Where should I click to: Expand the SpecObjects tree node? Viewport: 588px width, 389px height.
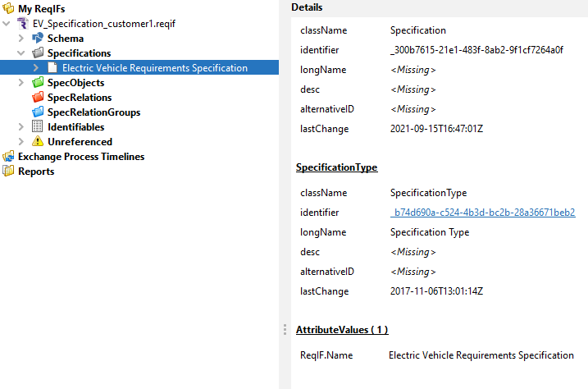coord(21,83)
